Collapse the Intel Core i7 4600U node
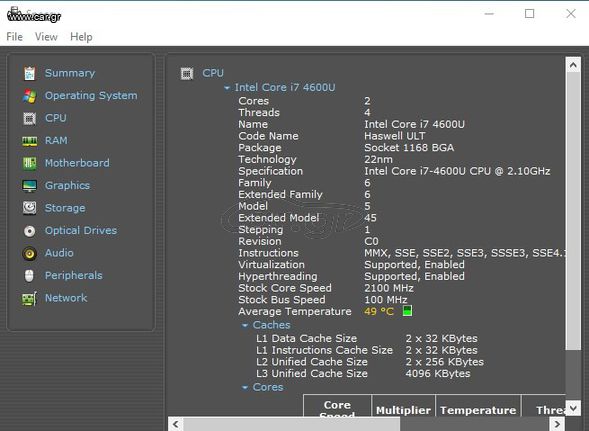The image size is (589, 431). pos(227,88)
